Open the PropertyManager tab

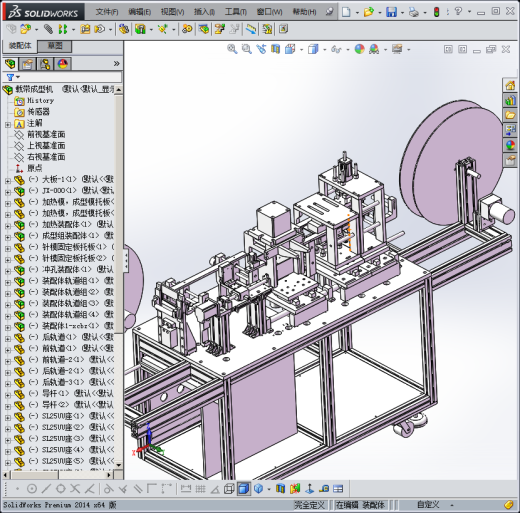27,64
